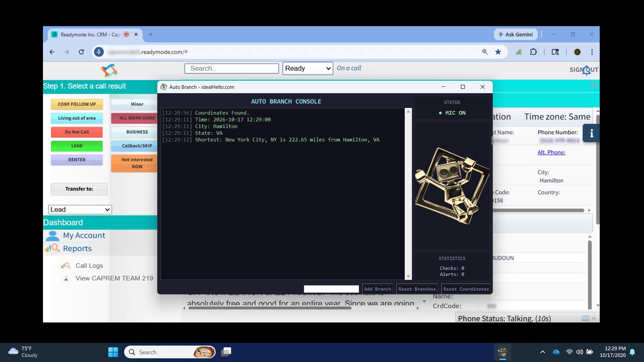Select Living out of area result
The height and width of the screenshot is (362, 644).
[x=77, y=118]
